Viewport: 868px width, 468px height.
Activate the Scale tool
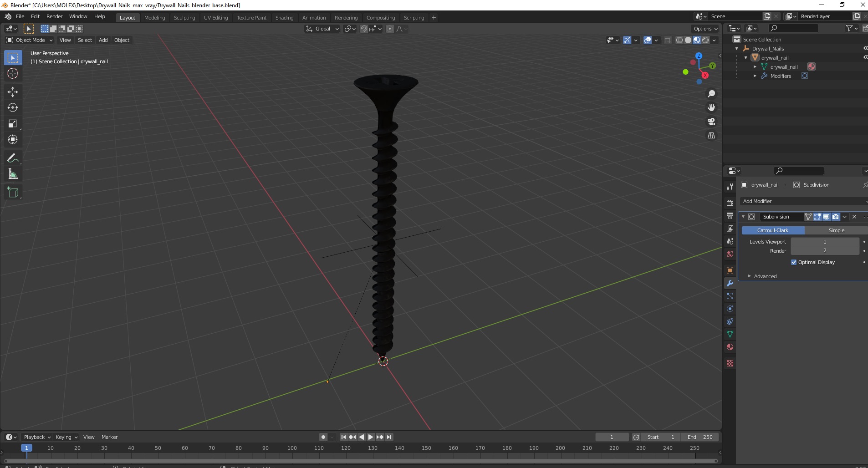pyautogui.click(x=13, y=123)
